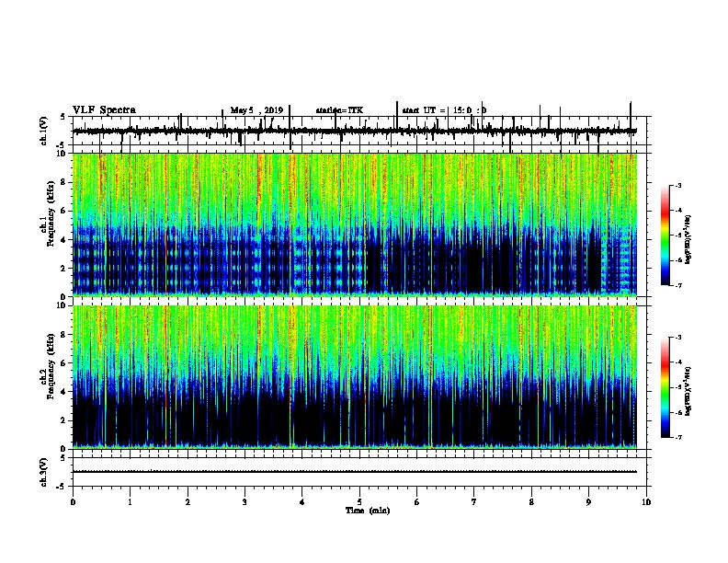Click ch.1 colorbar tick label "-3"
Screen dimensions: 728x563
[x=678, y=185]
